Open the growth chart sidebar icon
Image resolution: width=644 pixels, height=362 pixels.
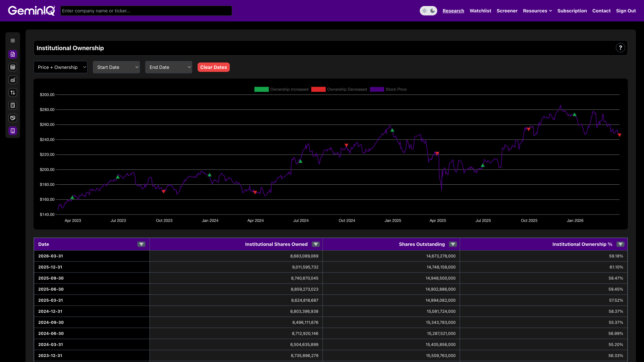click(13, 80)
